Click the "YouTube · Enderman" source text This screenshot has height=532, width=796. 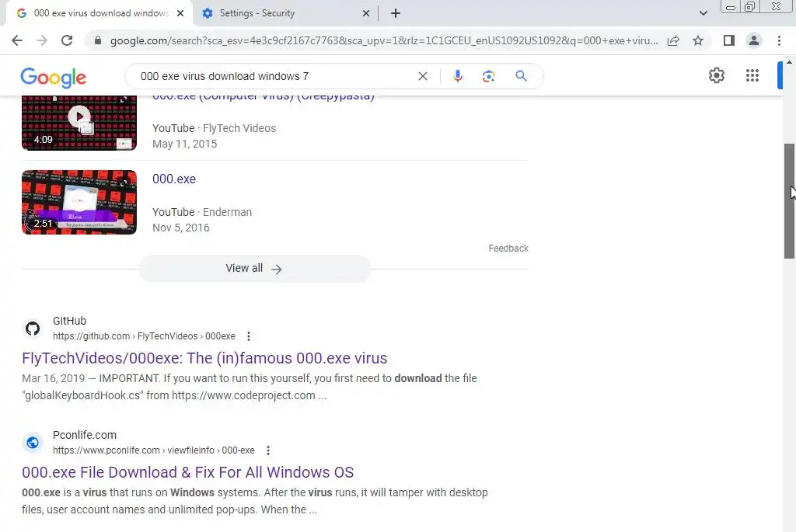202,212
